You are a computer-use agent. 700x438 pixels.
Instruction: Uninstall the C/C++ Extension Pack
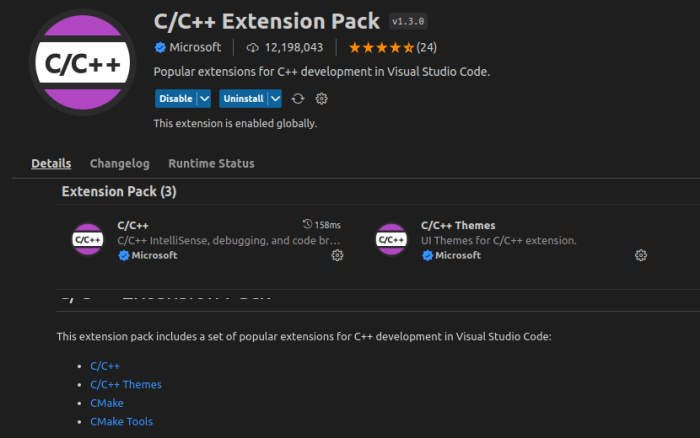pyautogui.click(x=243, y=98)
